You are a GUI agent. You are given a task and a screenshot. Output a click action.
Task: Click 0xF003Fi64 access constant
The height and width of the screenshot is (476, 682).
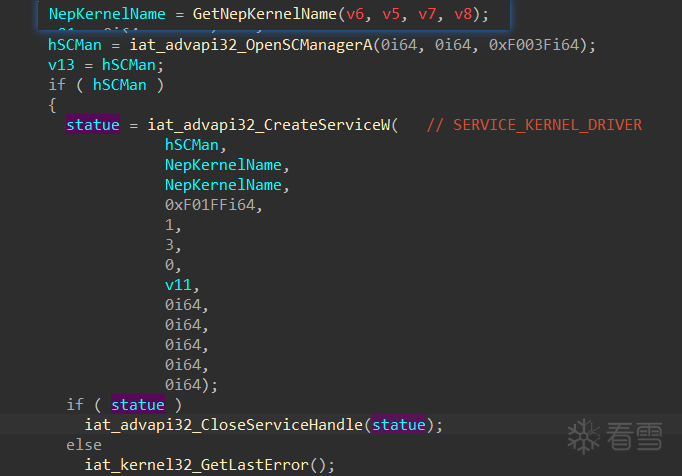(534, 45)
